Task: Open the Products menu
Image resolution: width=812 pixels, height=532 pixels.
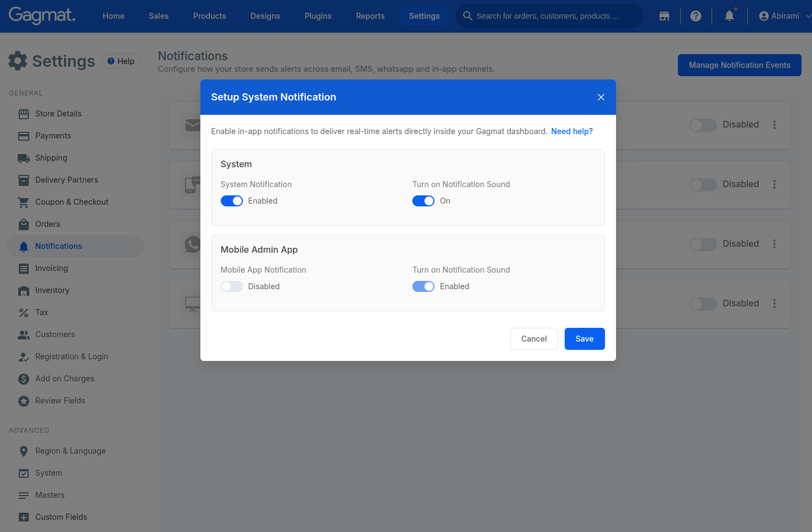Action: 210,16
